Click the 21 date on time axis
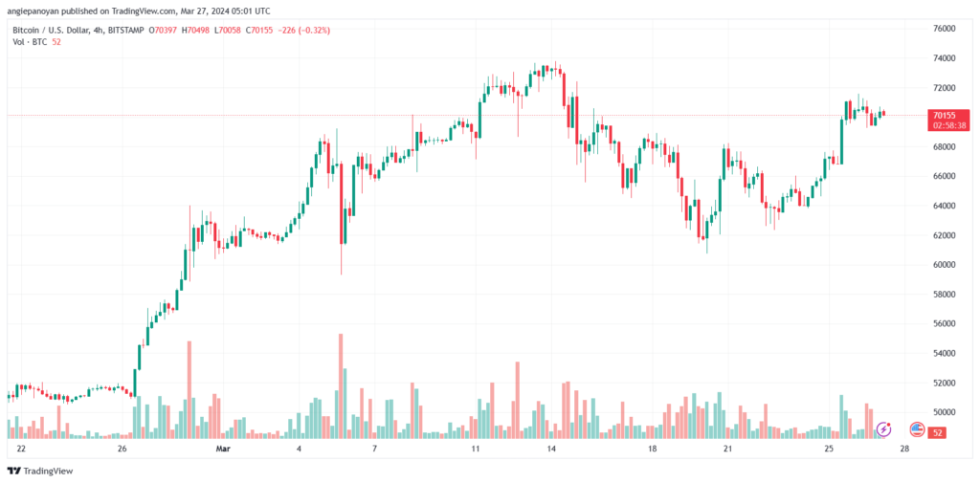Viewport: 980px width, 483px height. click(x=727, y=450)
